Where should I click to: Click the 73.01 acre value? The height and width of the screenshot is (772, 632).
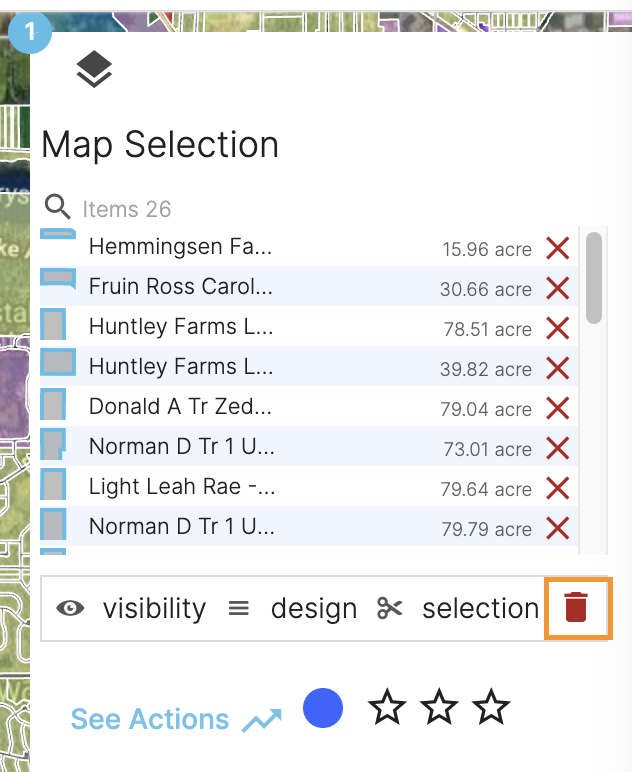(488, 449)
